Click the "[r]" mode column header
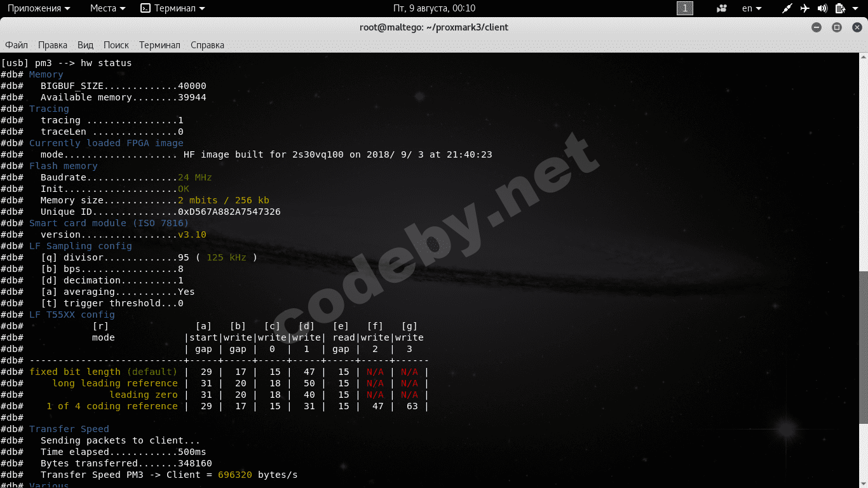 pyautogui.click(x=100, y=326)
